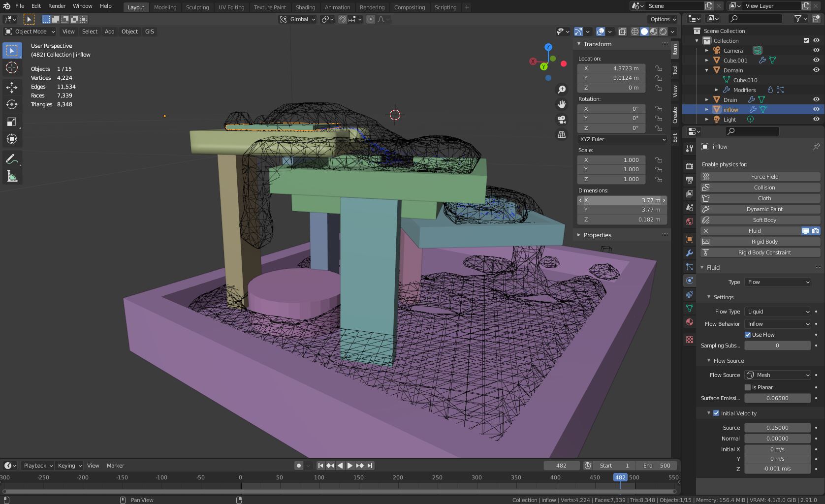
Task: Hide the Camera in outliner
Action: (816, 50)
